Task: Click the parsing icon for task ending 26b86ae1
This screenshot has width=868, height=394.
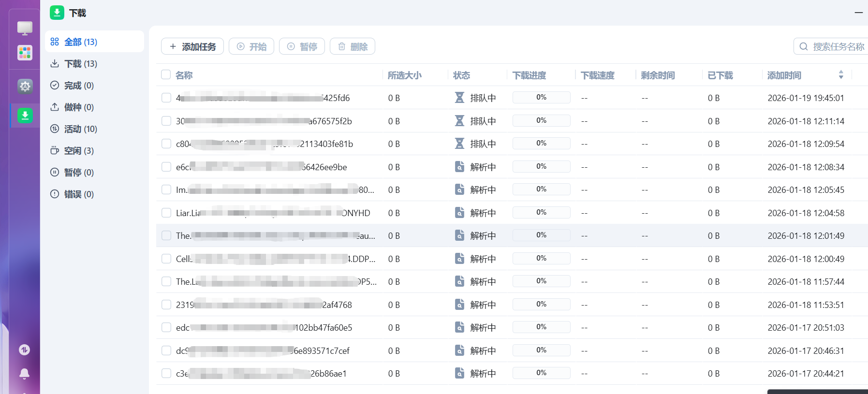Action: [x=459, y=373]
